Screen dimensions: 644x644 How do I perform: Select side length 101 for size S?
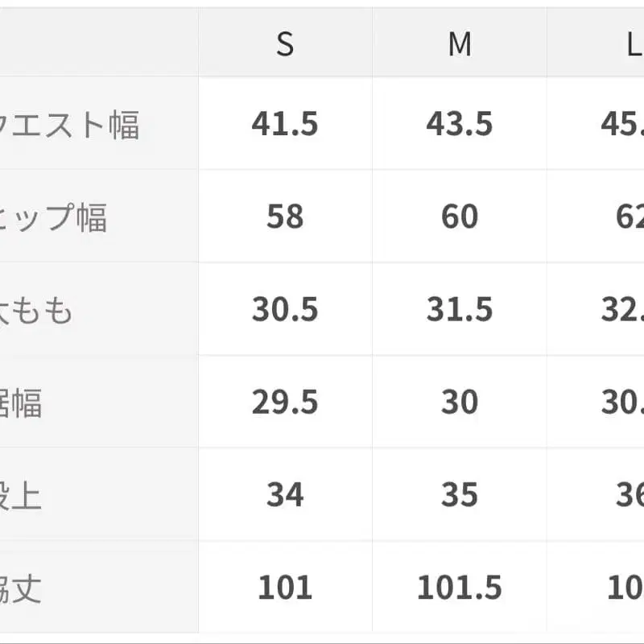pos(285,588)
